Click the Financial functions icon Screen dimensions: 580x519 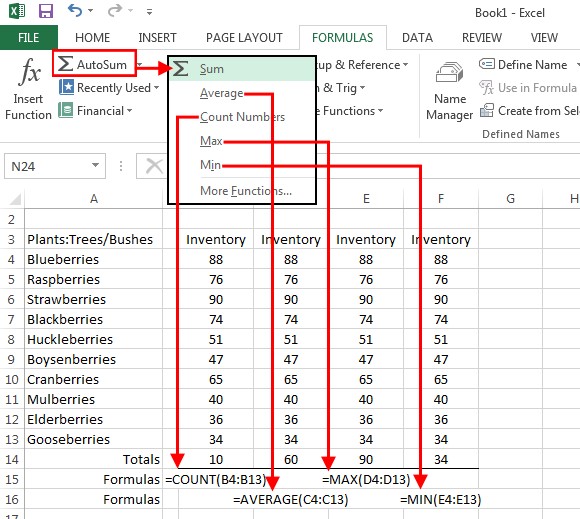click(65, 110)
